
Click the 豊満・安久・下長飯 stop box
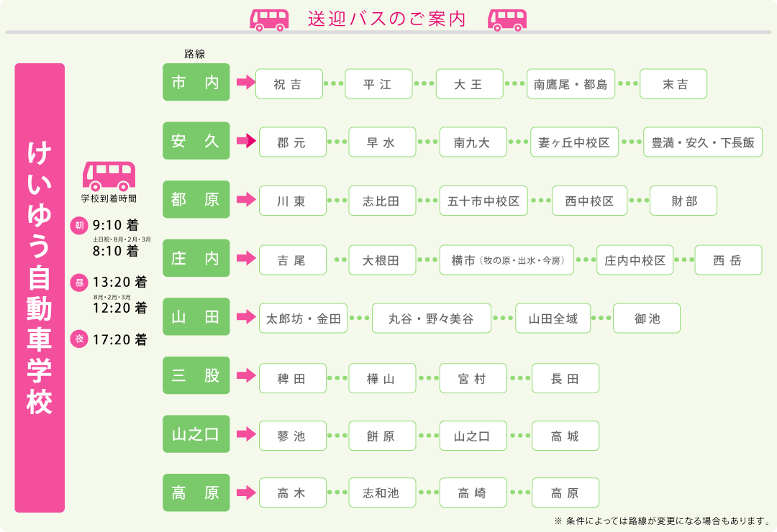(702, 142)
